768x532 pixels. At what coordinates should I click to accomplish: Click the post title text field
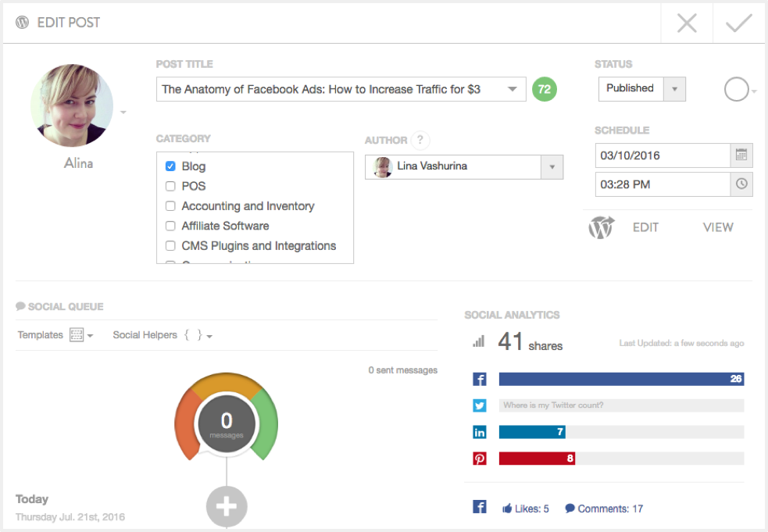(x=341, y=89)
